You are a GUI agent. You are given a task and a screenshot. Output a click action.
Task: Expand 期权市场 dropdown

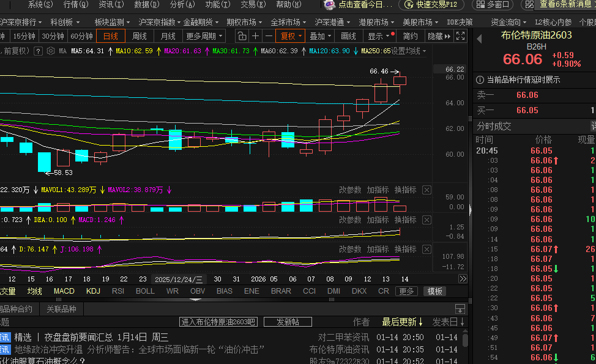pyautogui.click(x=244, y=23)
